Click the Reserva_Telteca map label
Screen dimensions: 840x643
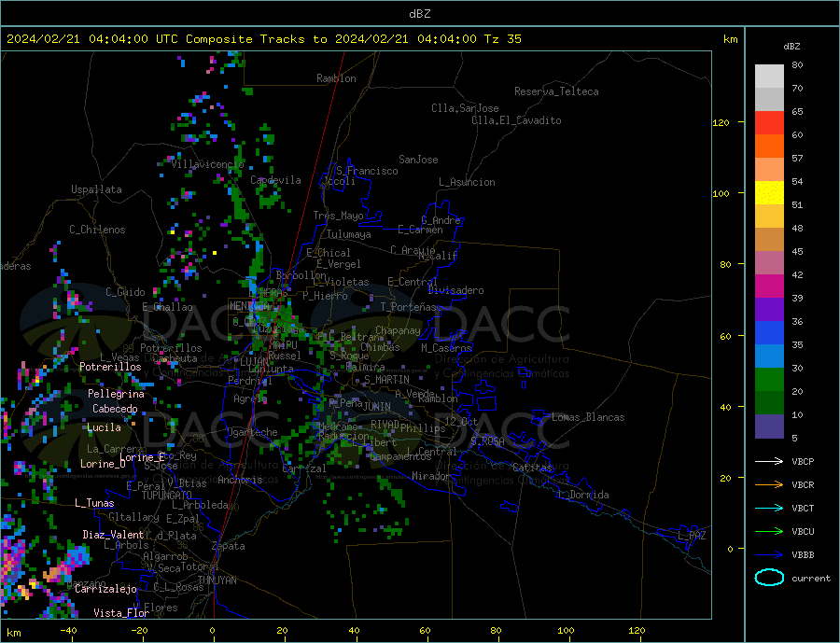click(x=556, y=91)
